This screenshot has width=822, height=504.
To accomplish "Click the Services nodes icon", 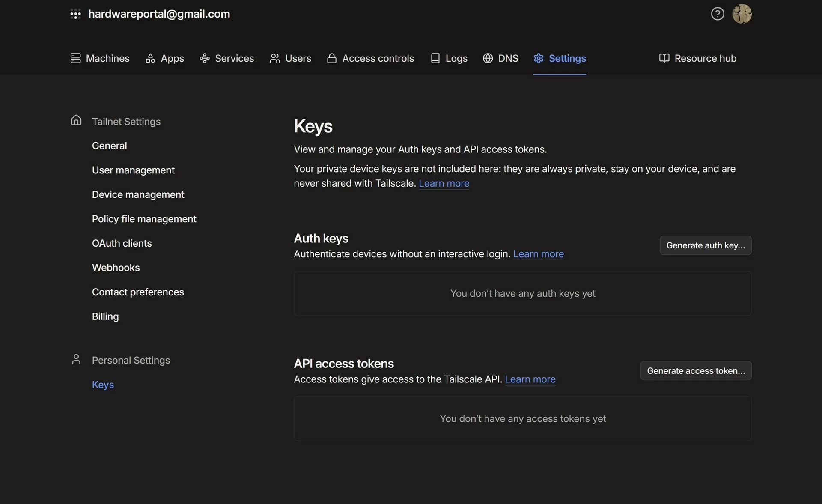I will coord(205,58).
